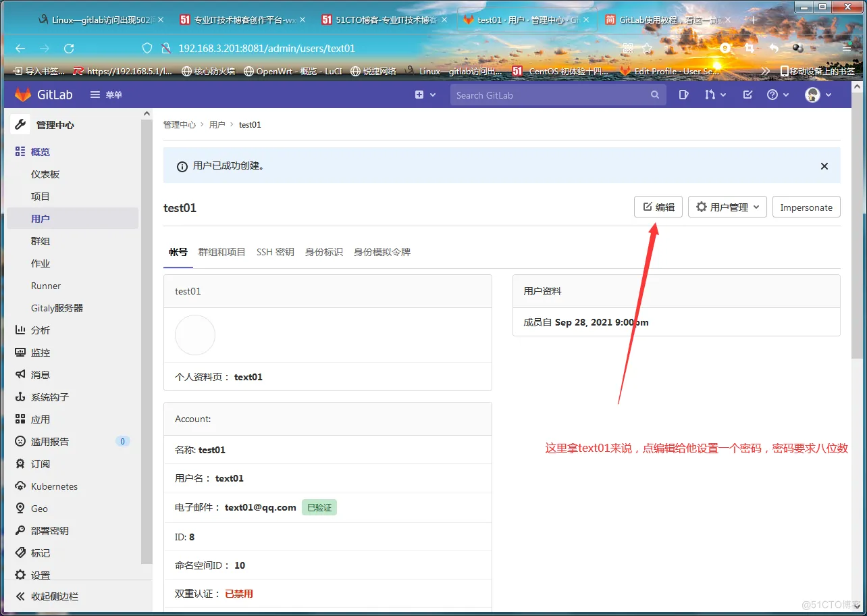
Task: Open the 菜单 hamburger menu
Action: coord(106,95)
